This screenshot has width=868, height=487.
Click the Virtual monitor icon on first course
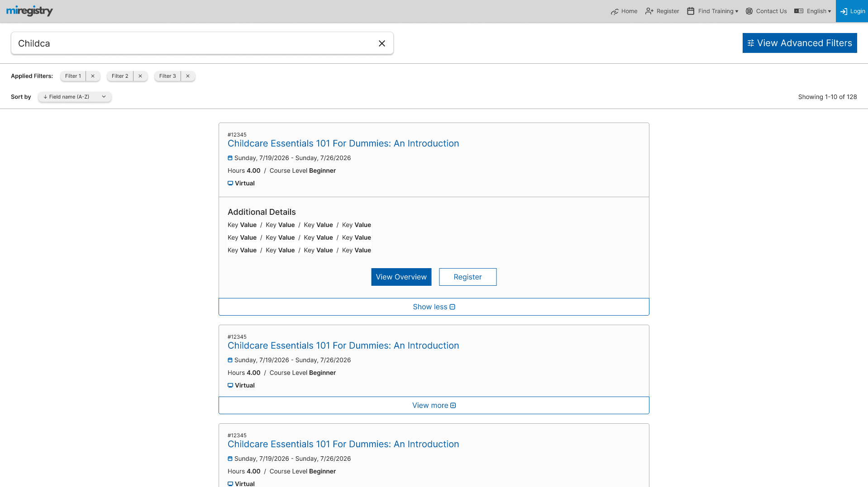pyautogui.click(x=230, y=183)
